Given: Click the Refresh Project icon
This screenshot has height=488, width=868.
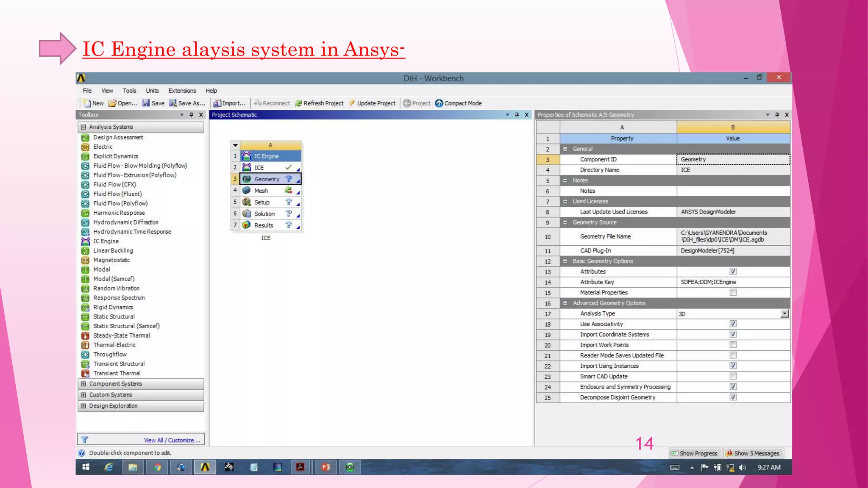Looking at the screenshot, I should pos(298,103).
